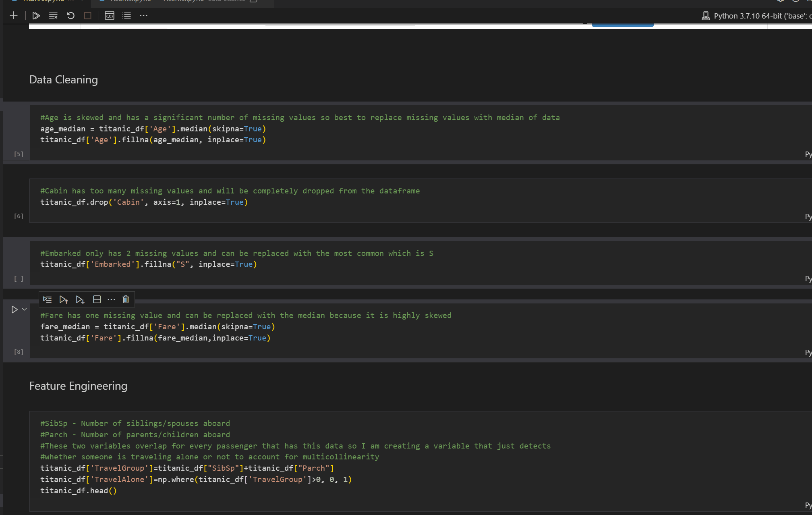Delete the Fare cell with trash icon
The image size is (812, 515).
coord(126,299)
